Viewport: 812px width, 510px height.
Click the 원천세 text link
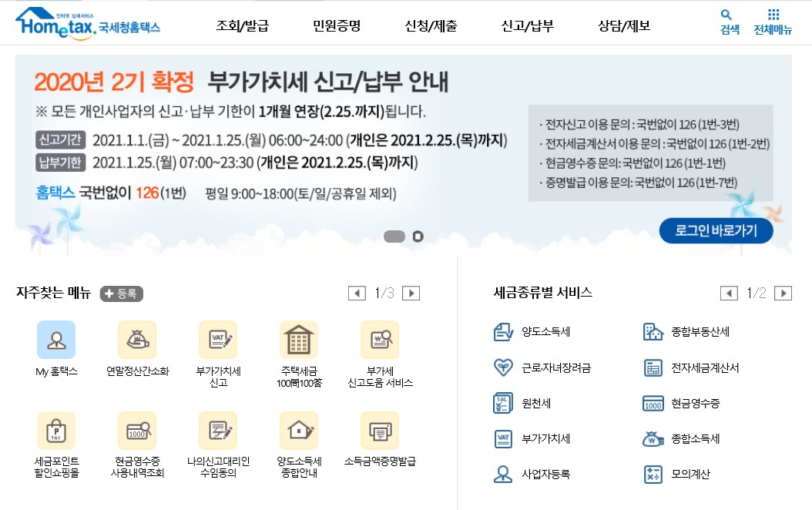pyautogui.click(x=536, y=403)
